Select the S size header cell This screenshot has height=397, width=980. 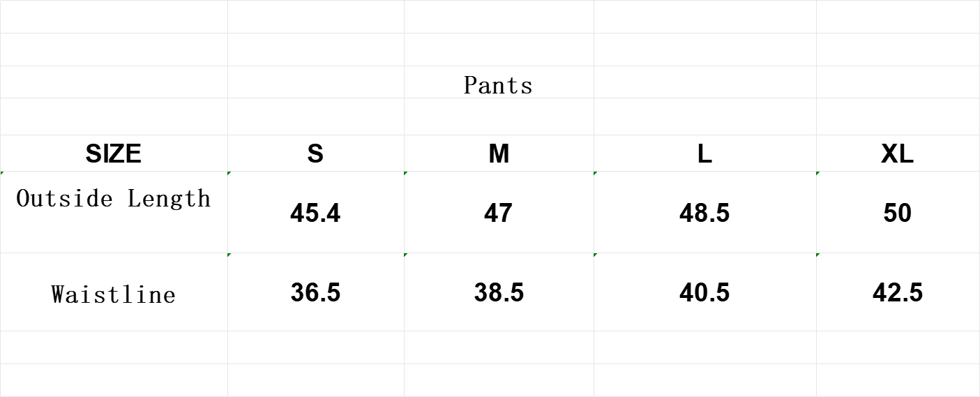(315, 153)
